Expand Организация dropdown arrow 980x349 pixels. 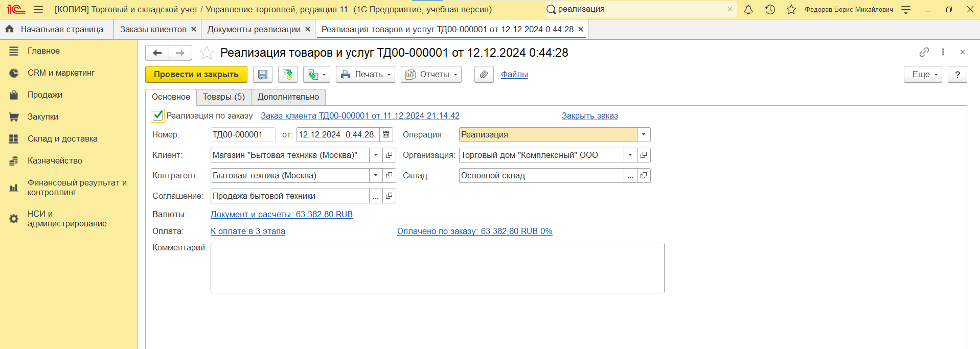(x=630, y=155)
